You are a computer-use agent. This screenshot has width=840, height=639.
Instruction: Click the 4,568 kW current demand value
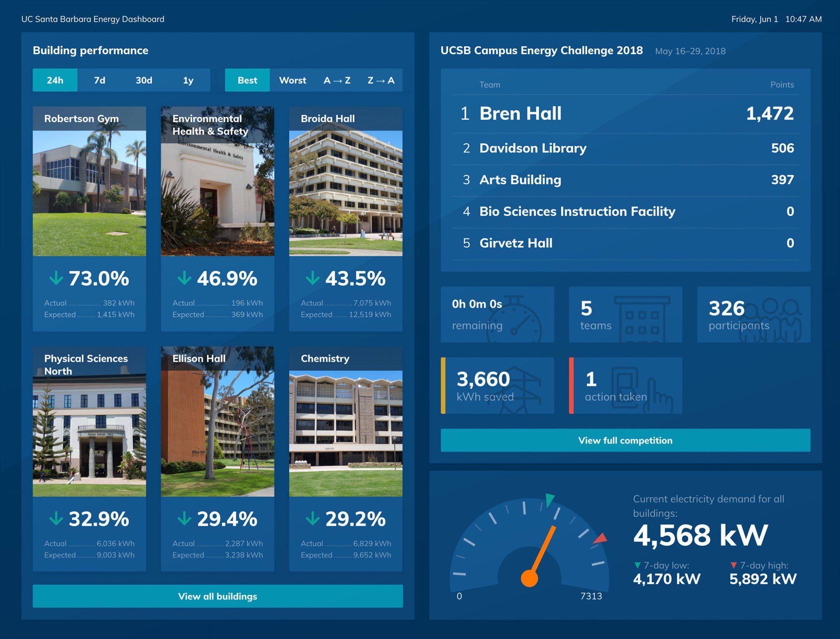pyautogui.click(x=700, y=535)
